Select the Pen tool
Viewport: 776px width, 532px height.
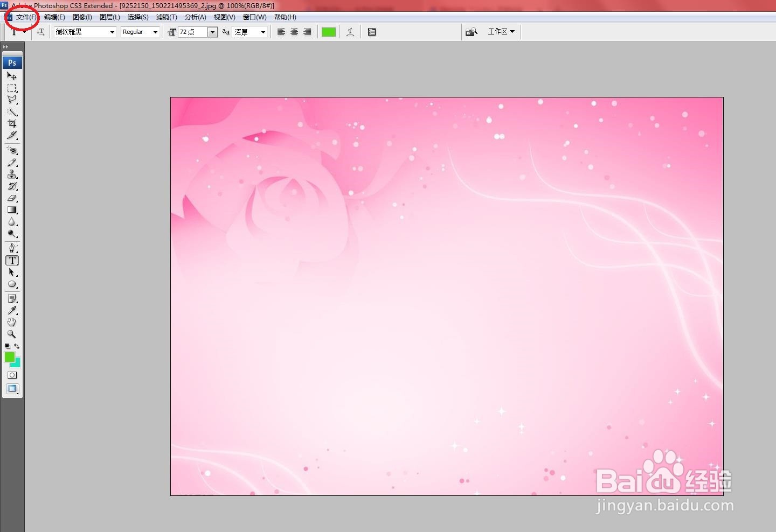coord(12,248)
